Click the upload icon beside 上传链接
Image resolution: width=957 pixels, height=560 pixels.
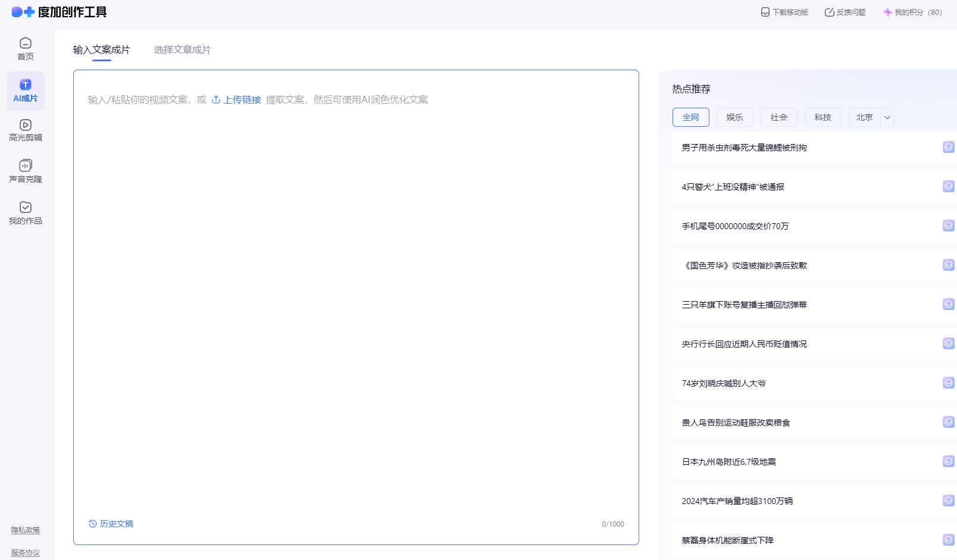point(216,99)
